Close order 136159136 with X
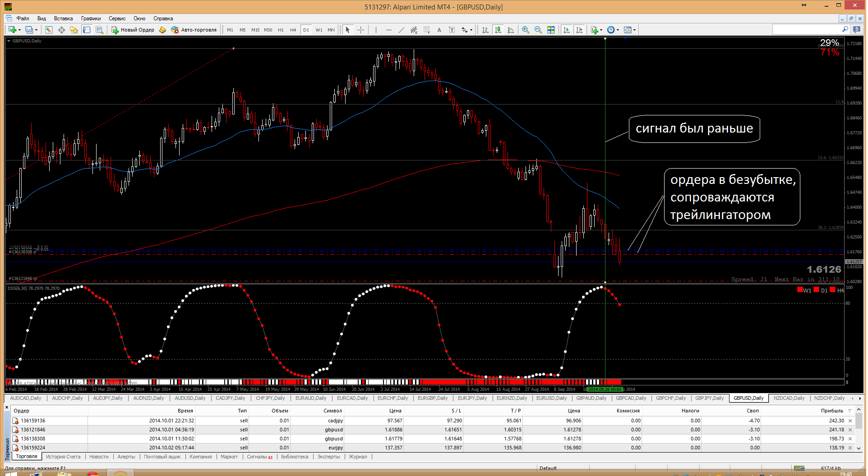The width and height of the screenshot is (868, 476). (x=850, y=421)
